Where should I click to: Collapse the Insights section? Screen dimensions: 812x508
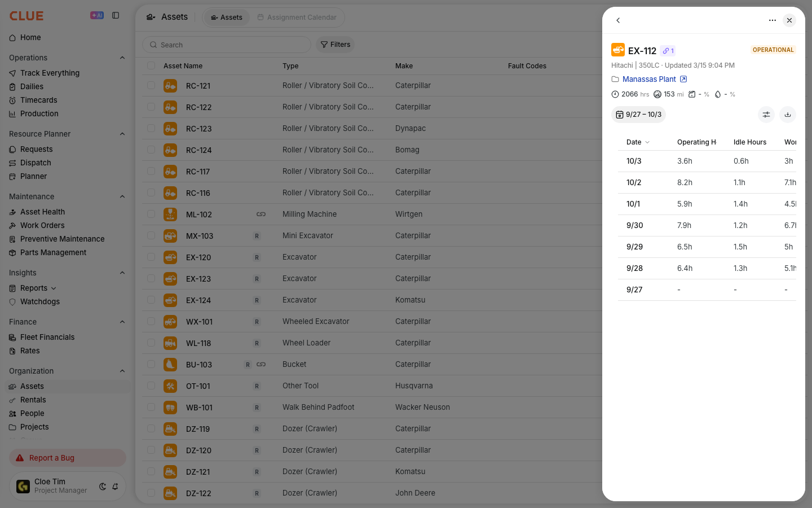tap(122, 273)
